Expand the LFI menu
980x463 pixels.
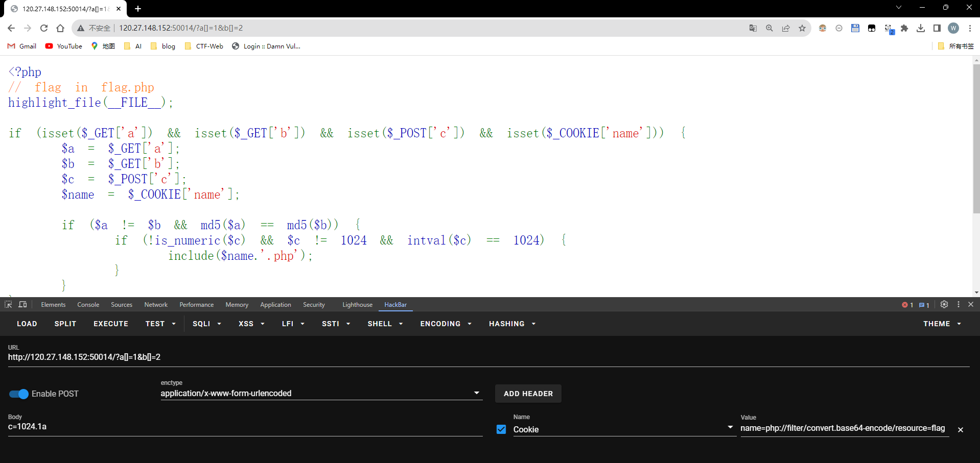pyautogui.click(x=293, y=324)
